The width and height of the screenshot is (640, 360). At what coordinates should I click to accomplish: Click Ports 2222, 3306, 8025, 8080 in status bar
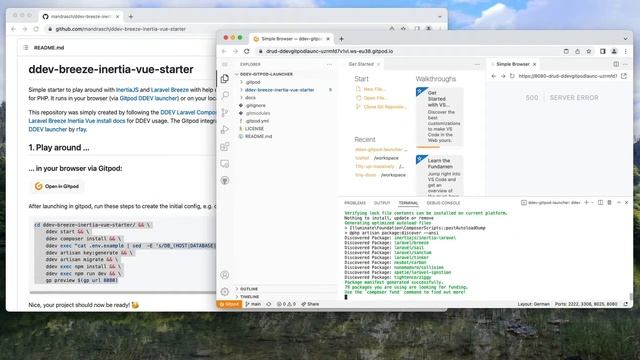coord(586,304)
